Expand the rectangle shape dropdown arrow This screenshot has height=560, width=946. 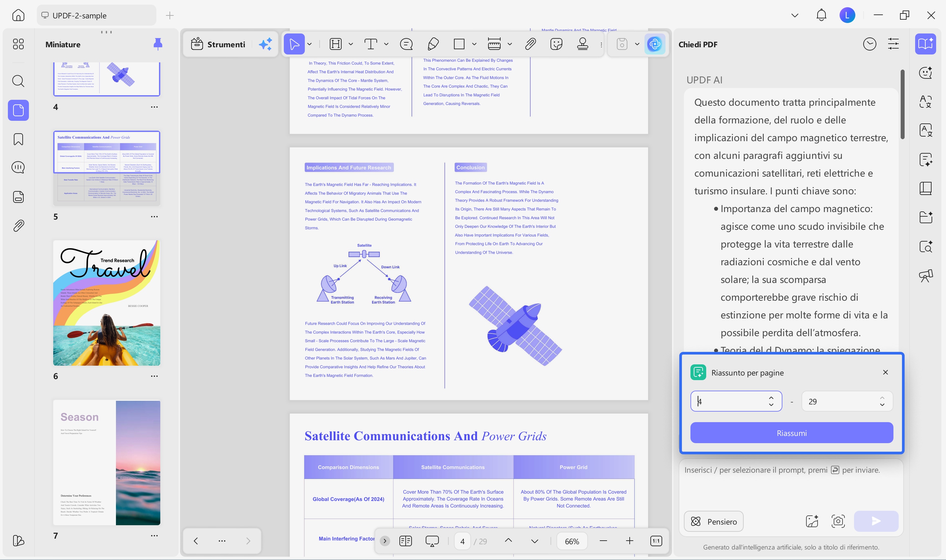474,44
